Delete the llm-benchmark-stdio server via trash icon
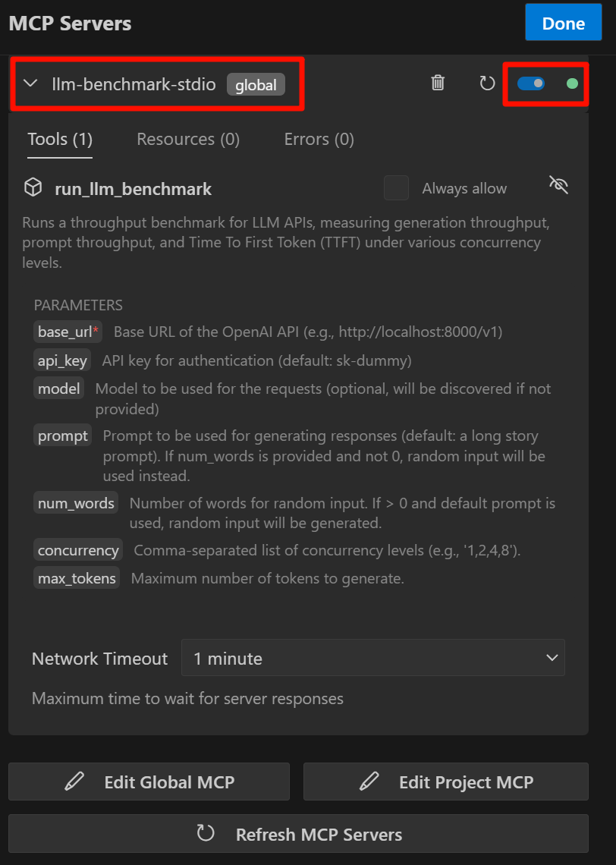 438,83
